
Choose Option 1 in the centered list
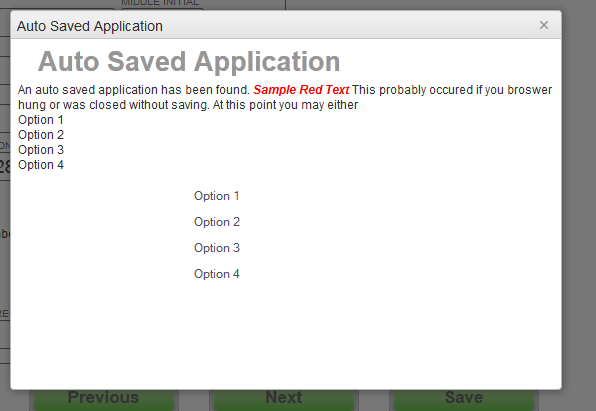[217, 196]
